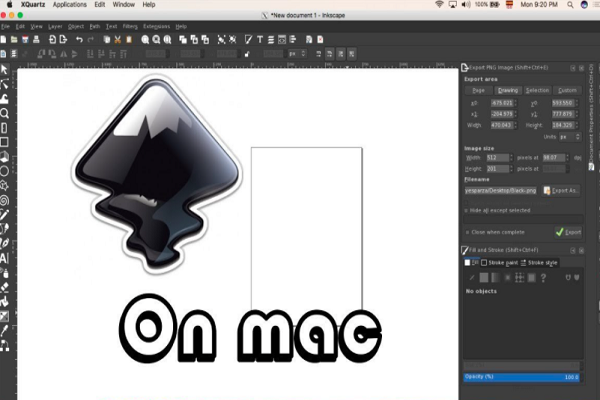Select the Selector arrow tool
Viewport: 600px width, 400px height.
pos(4,70)
